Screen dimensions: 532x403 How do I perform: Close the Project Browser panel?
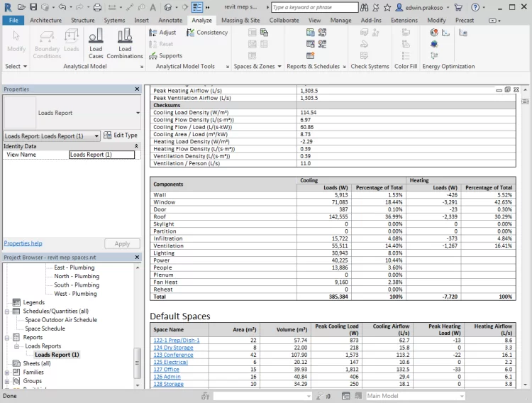138,258
